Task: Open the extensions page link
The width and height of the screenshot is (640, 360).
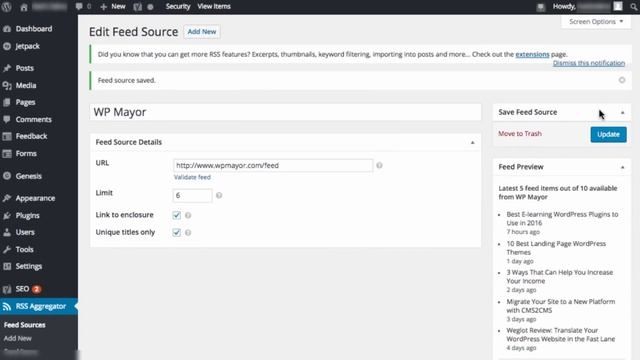Action: pos(532,54)
